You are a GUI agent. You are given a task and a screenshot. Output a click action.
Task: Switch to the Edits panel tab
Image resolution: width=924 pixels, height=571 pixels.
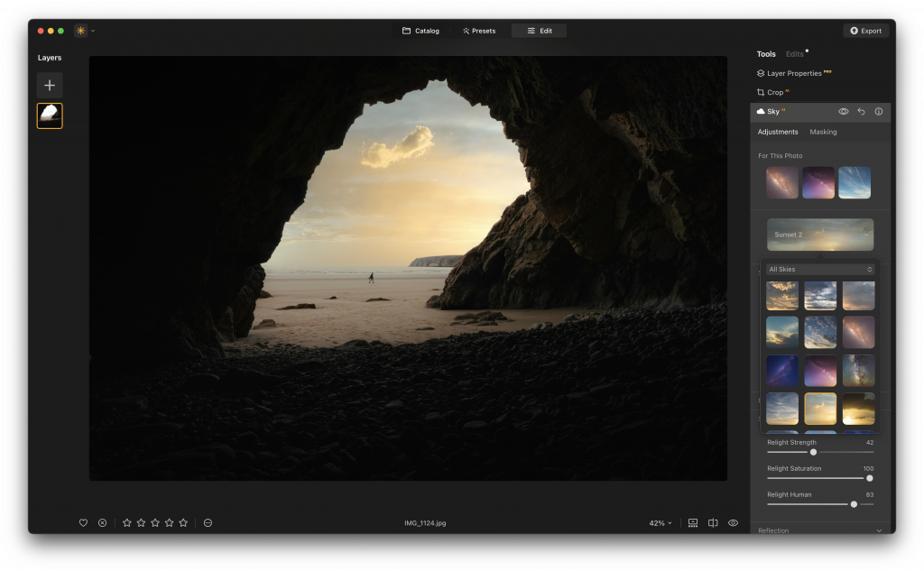click(794, 54)
